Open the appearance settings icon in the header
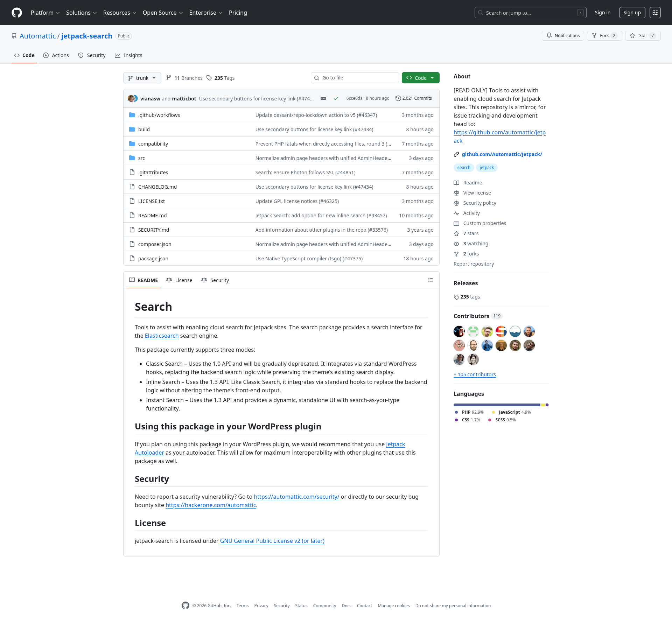Viewport: 672px width, 624px height. pos(655,13)
